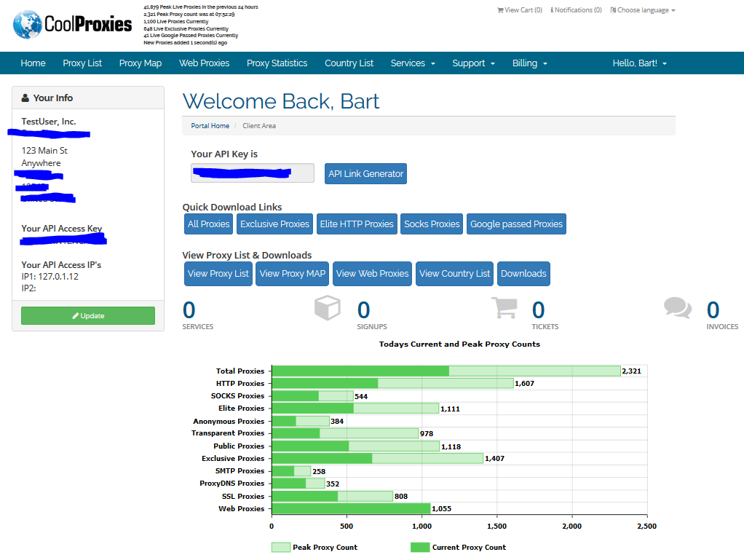The width and height of the screenshot is (744, 560).
Task: Click the shopping cart icon for Signups
Action: 504,308
